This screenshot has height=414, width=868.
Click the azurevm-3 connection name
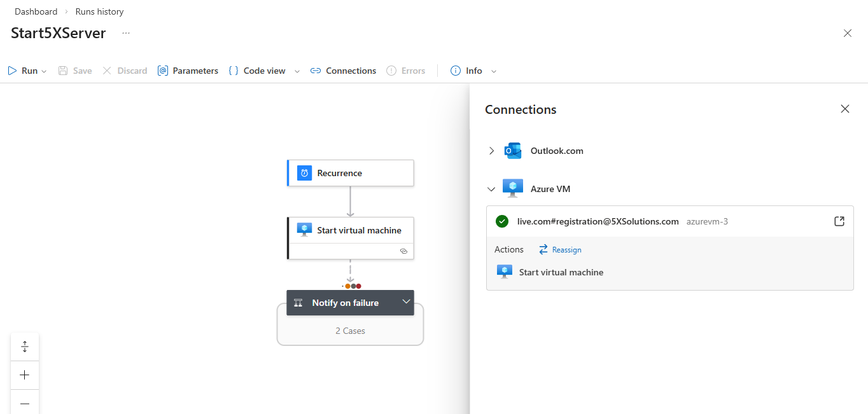coord(707,221)
